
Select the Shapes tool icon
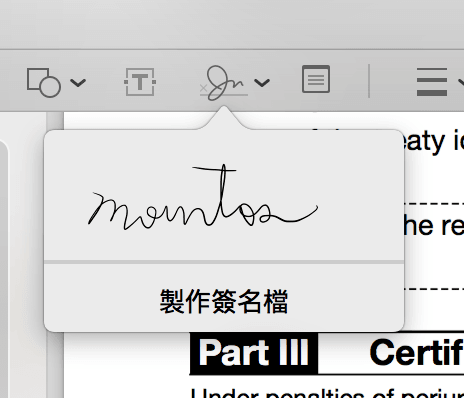tap(44, 82)
